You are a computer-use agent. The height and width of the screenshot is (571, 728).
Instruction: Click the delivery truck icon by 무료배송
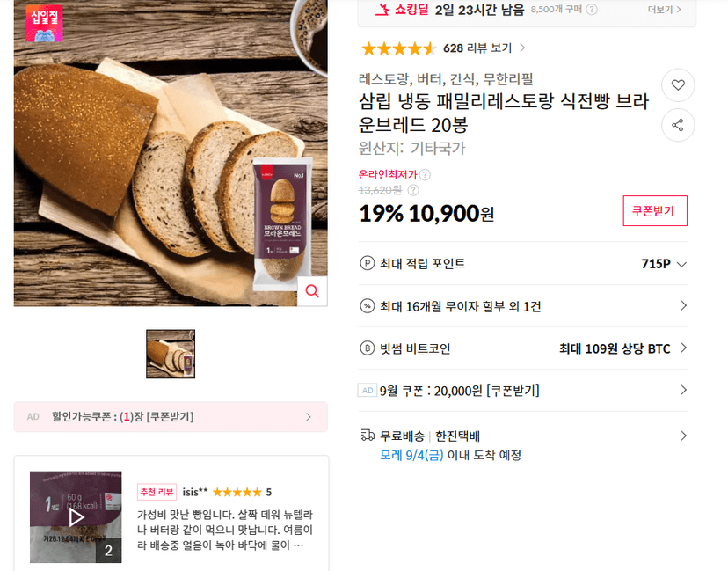tap(368, 436)
